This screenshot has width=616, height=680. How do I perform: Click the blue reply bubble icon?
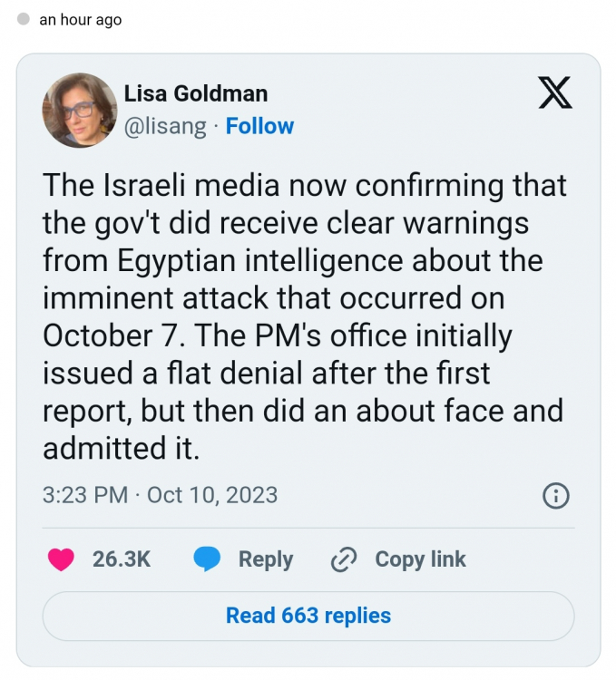click(208, 560)
